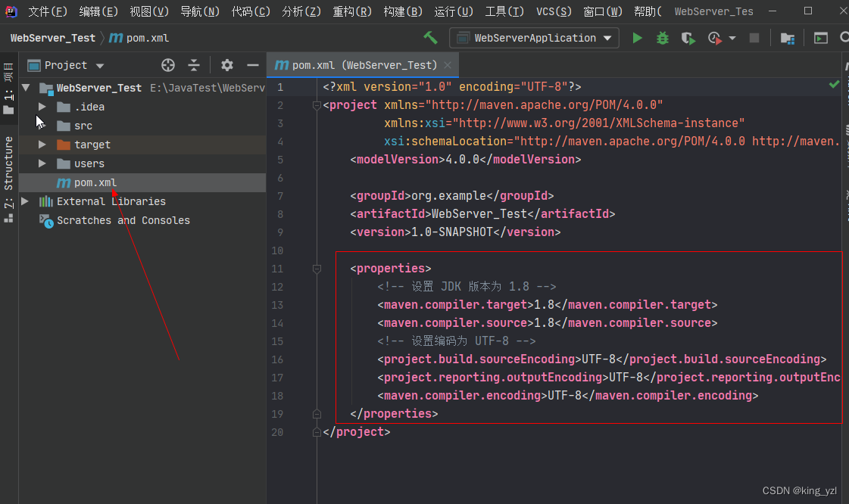
Task: Click the fold marker at line 19
Action: click(x=317, y=414)
